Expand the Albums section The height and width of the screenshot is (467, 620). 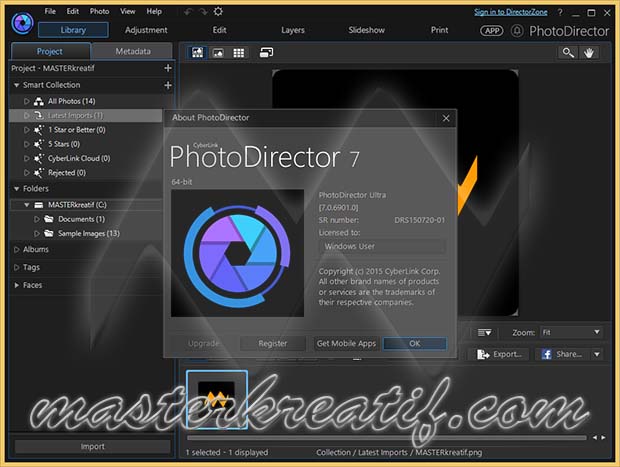17,250
